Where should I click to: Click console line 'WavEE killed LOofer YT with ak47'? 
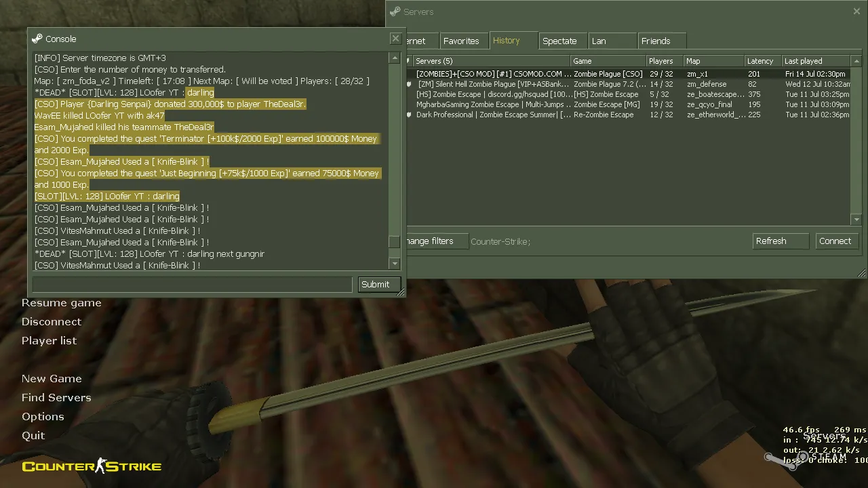click(100, 116)
